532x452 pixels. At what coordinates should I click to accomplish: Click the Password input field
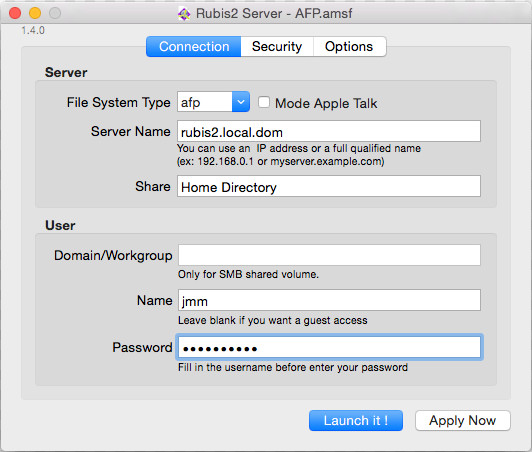click(329, 347)
